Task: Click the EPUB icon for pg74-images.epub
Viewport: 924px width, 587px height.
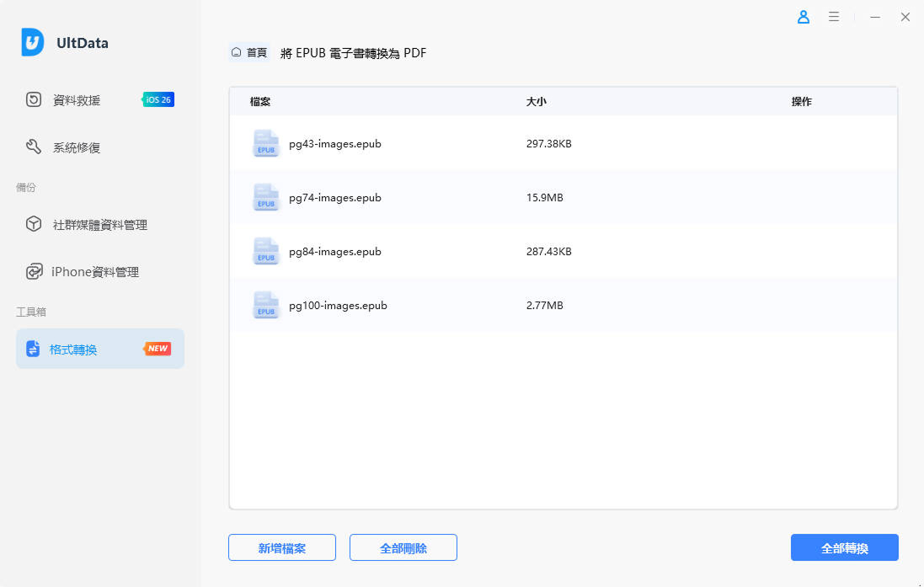Action: point(266,197)
